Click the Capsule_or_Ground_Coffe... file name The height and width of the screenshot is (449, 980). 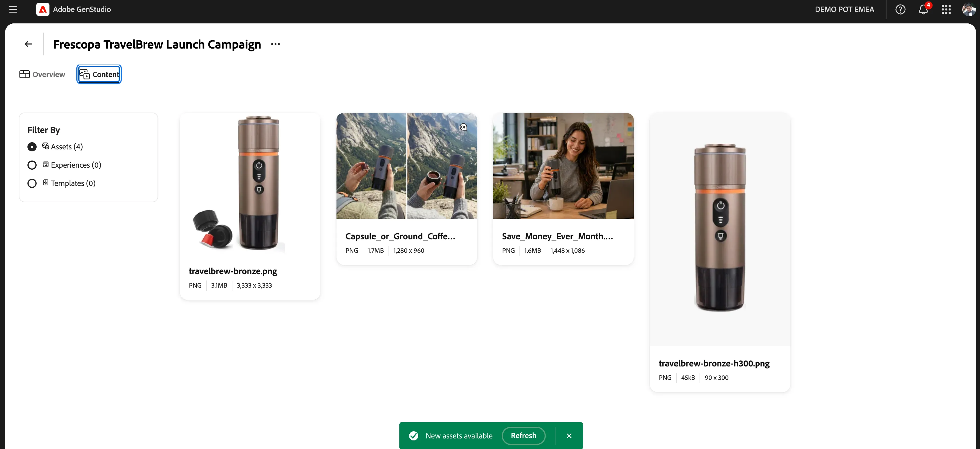coord(400,236)
